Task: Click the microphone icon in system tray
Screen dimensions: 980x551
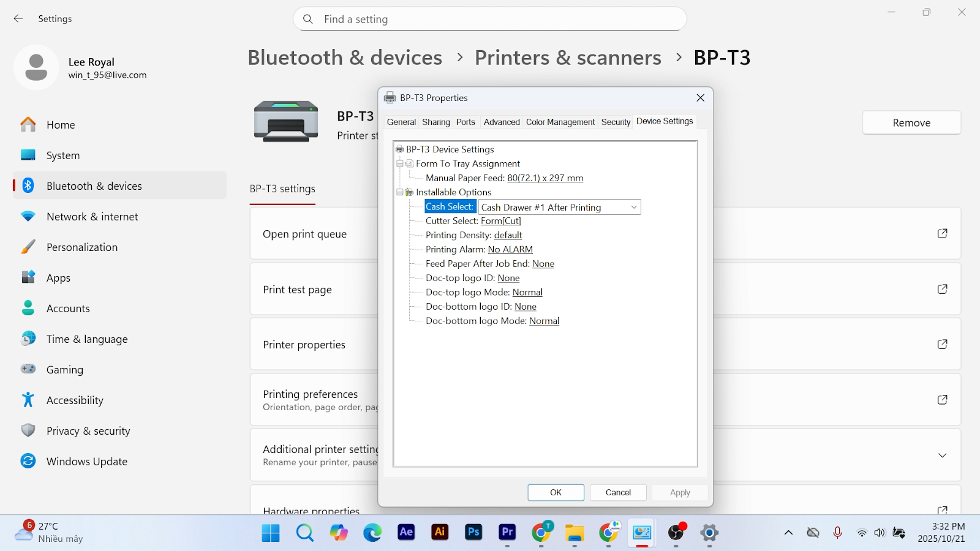Action: pyautogui.click(x=837, y=533)
